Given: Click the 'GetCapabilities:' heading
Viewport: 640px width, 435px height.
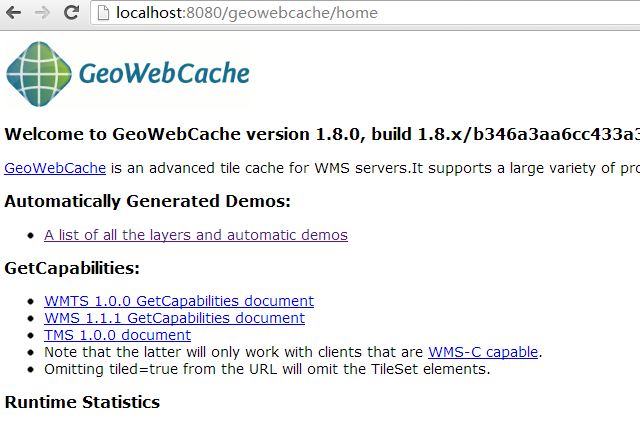Looking at the screenshot, I should tap(72, 268).
